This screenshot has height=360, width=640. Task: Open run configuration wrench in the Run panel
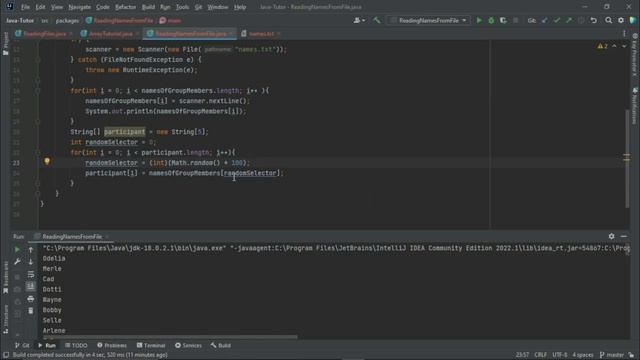(17, 262)
